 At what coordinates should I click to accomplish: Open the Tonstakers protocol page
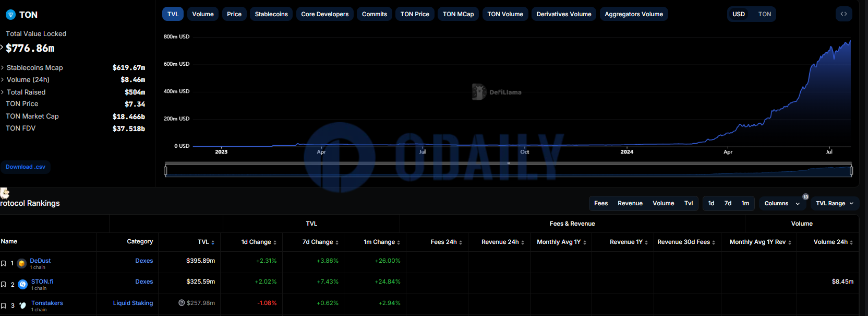[47, 303]
